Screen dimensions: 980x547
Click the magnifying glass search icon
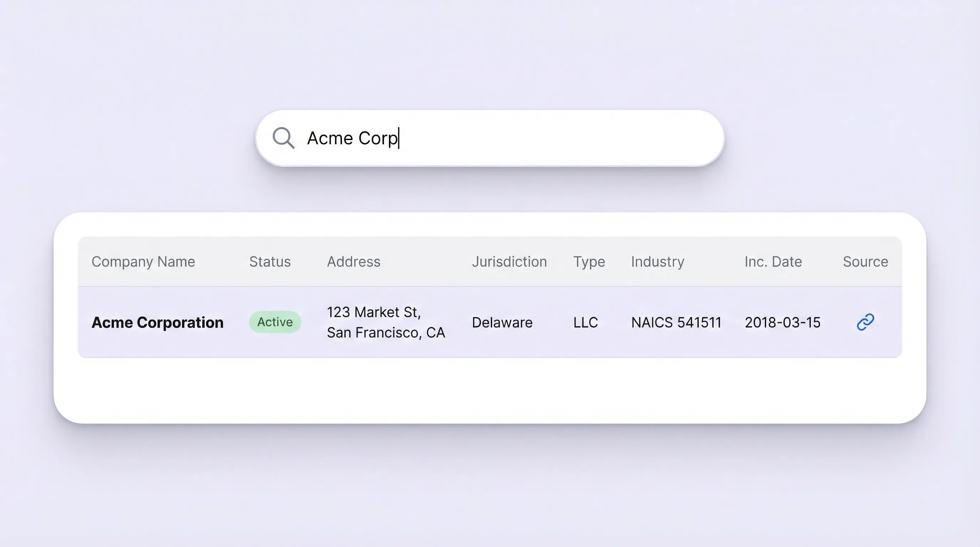click(283, 138)
